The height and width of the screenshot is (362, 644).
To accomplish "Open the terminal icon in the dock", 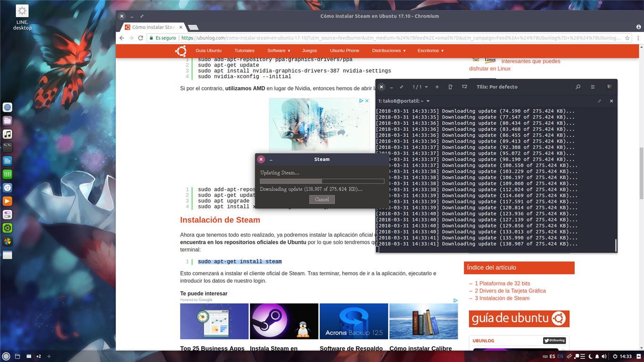I will [7, 148].
